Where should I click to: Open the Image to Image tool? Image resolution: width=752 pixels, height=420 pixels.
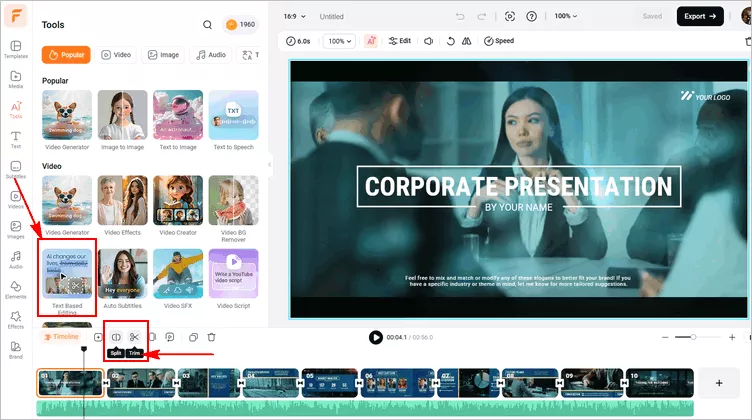[122, 120]
